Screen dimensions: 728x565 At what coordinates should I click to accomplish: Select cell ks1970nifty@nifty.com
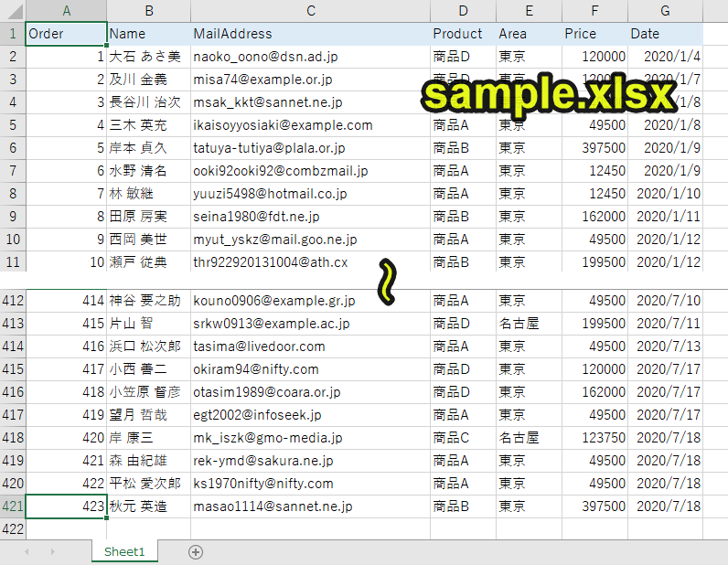[x=311, y=484]
